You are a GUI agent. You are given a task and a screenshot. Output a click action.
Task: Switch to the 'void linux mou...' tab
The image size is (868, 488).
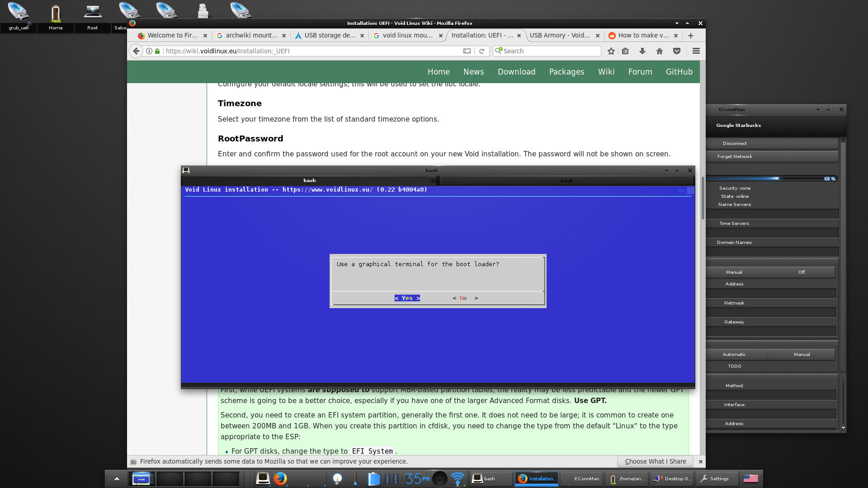click(407, 35)
